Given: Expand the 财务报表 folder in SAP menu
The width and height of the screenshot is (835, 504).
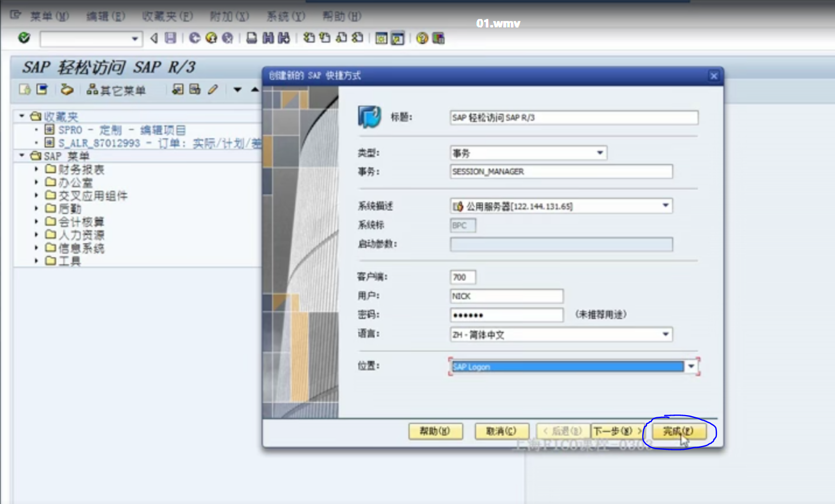Looking at the screenshot, I should pos(36,169).
